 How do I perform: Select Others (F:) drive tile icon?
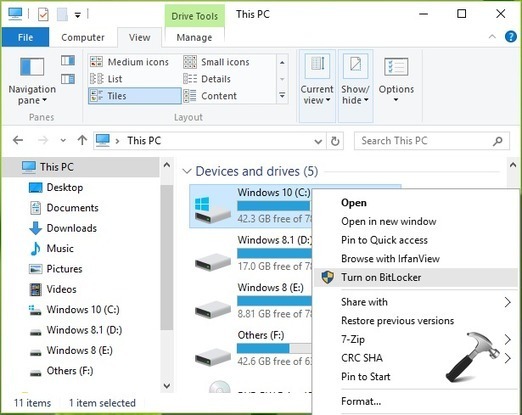[213, 357]
